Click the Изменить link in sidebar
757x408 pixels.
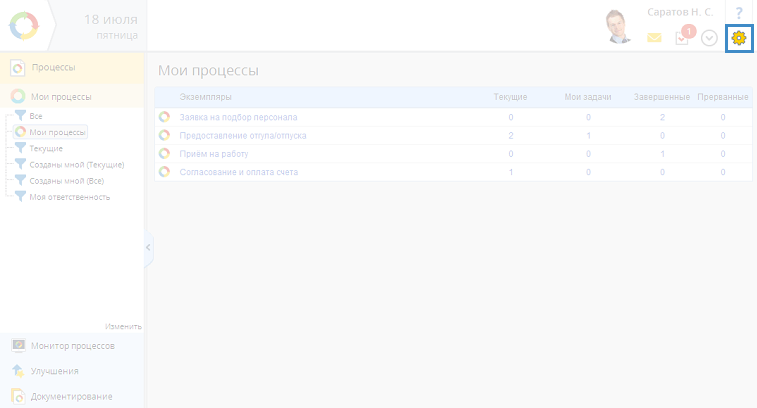(122, 326)
